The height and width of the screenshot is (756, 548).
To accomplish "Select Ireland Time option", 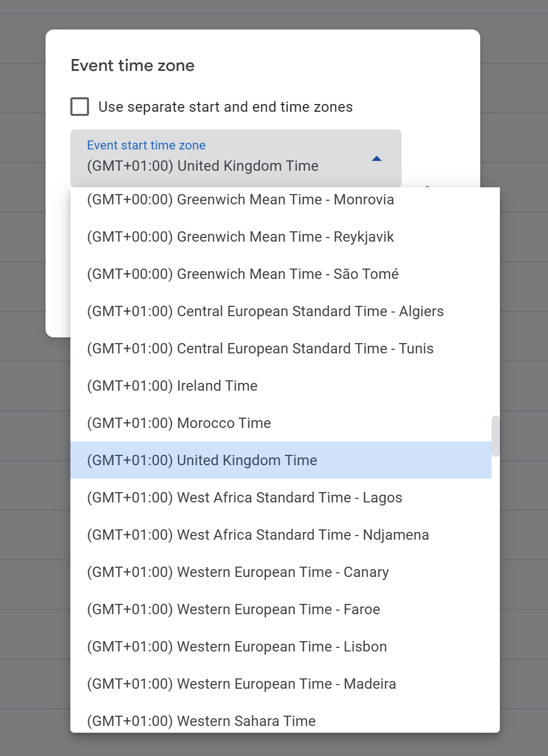I will (172, 386).
